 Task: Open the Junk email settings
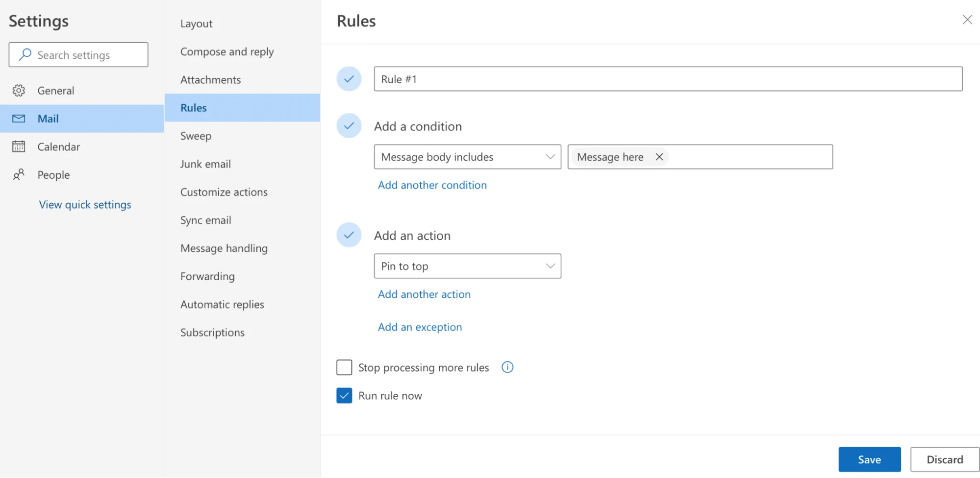point(205,164)
